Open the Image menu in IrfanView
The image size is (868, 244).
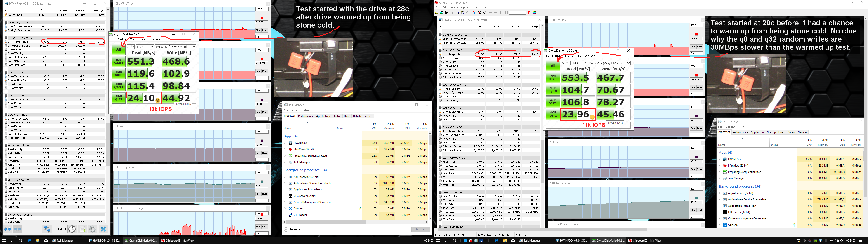click(454, 7)
